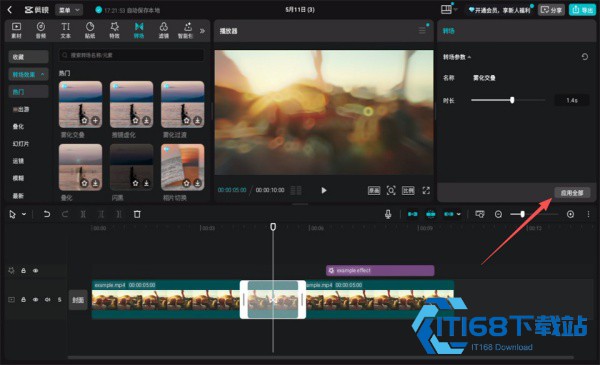This screenshot has width=600, height=365.
Task: Redo the last action
Action: 65,214
